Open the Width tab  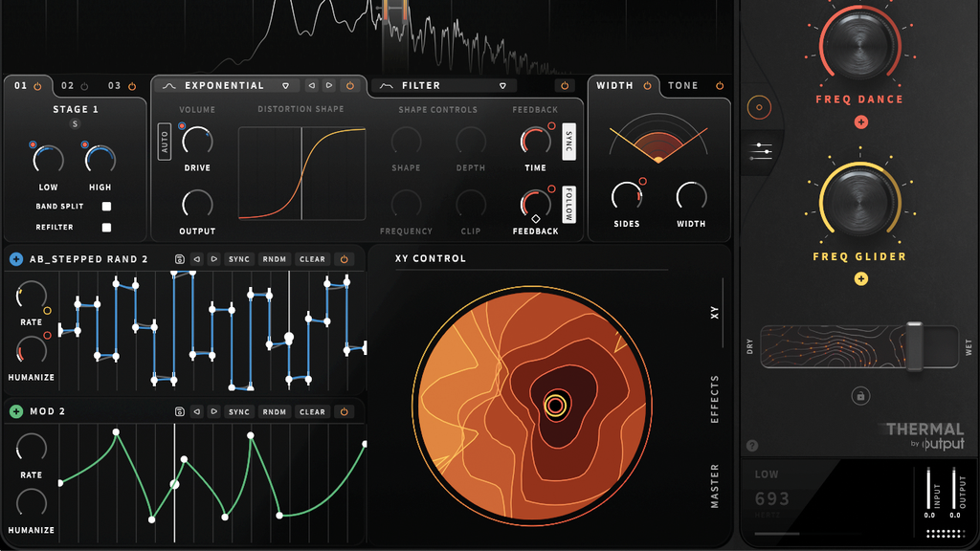point(614,85)
